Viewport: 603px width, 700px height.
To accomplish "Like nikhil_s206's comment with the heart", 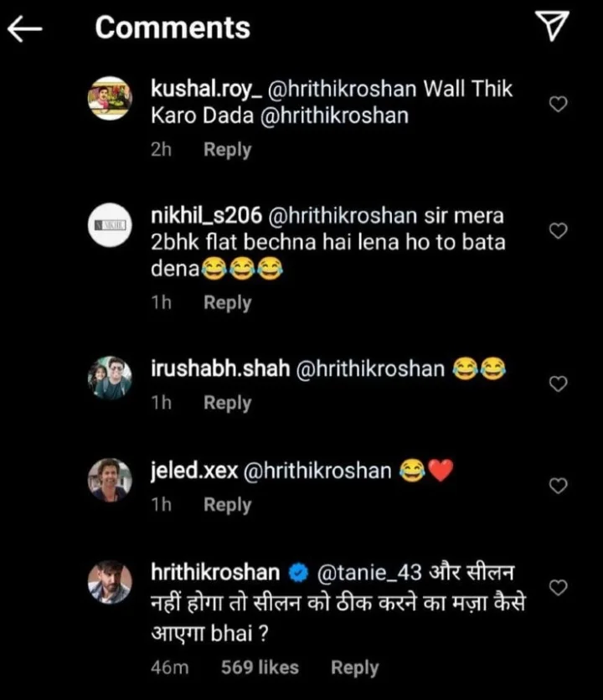I will [x=559, y=231].
